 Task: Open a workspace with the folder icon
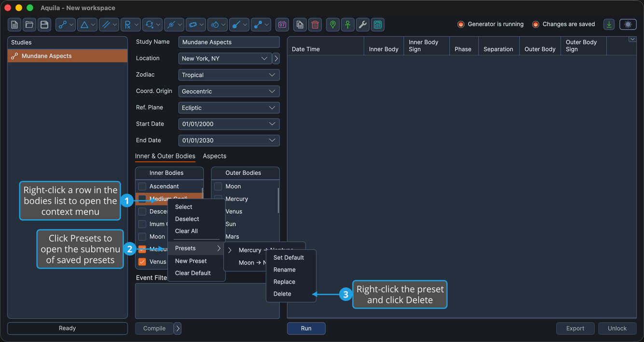(x=29, y=25)
